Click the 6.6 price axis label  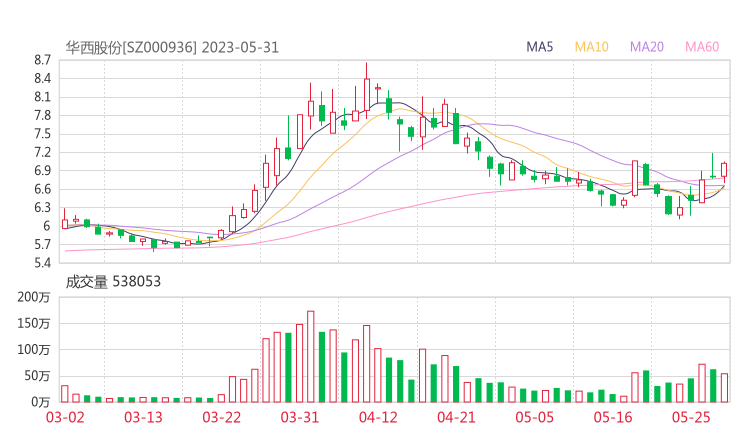tap(42, 189)
